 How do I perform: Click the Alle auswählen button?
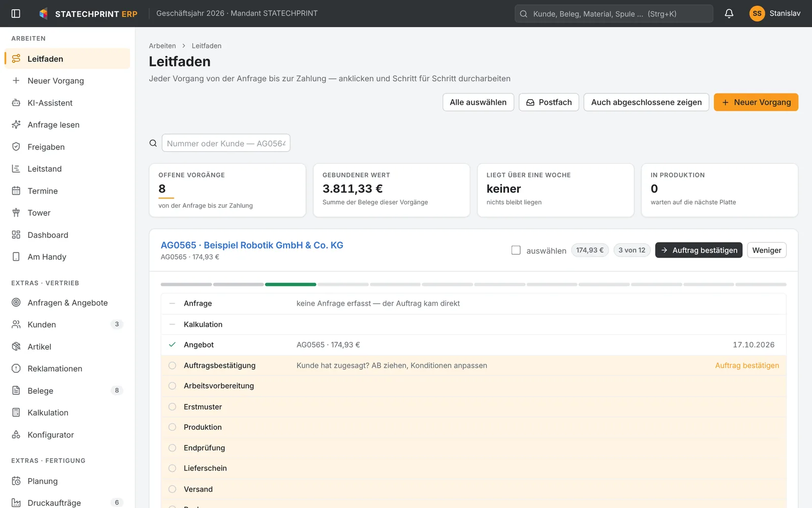(x=478, y=102)
